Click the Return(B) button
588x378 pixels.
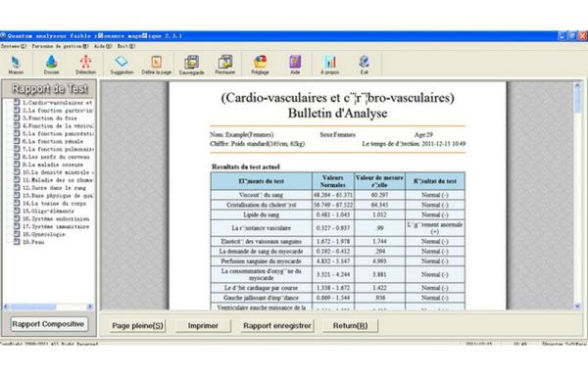point(350,325)
